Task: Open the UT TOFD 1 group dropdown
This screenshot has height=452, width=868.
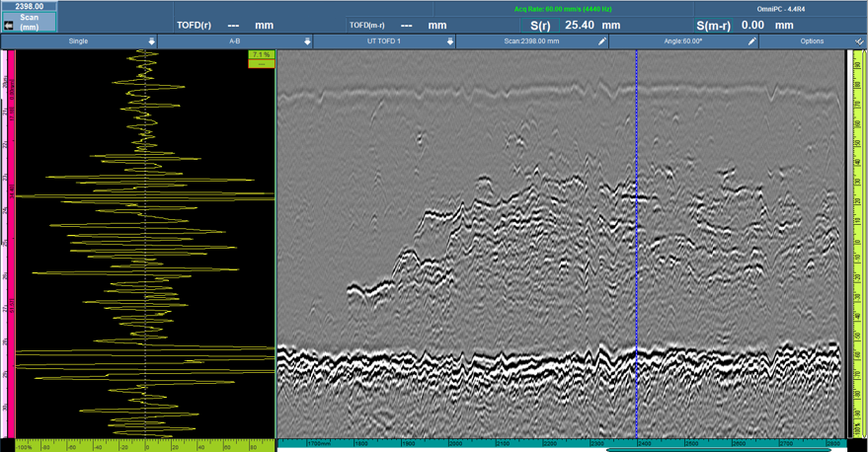Action: 450,41
